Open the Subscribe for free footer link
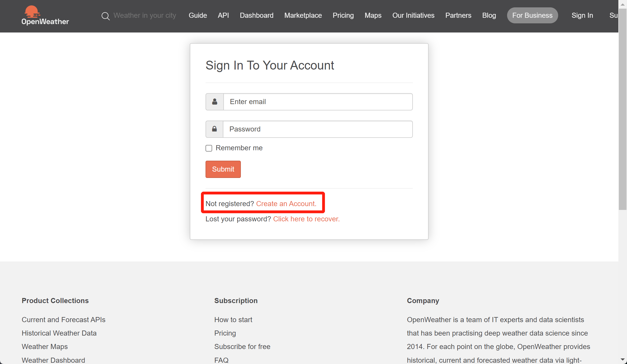 [x=242, y=346]
